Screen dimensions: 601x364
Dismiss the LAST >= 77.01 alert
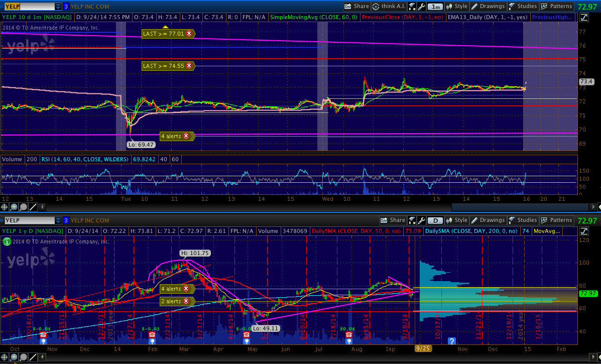[x=189, y=34]
